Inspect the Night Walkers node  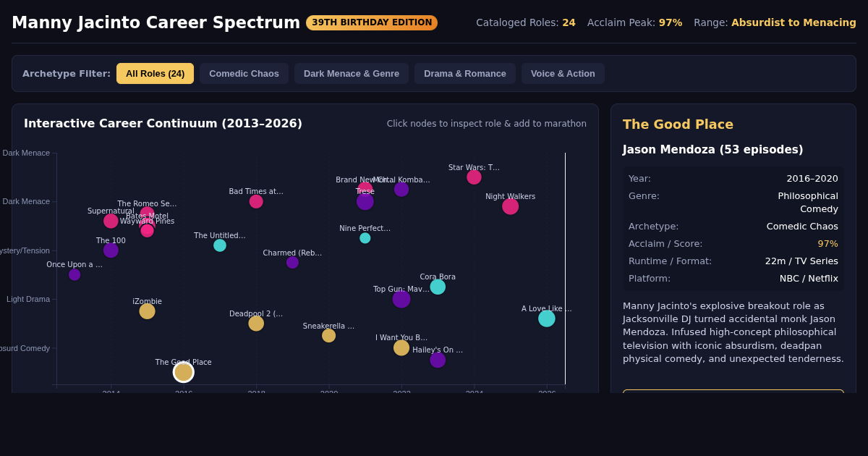[511, 206]
